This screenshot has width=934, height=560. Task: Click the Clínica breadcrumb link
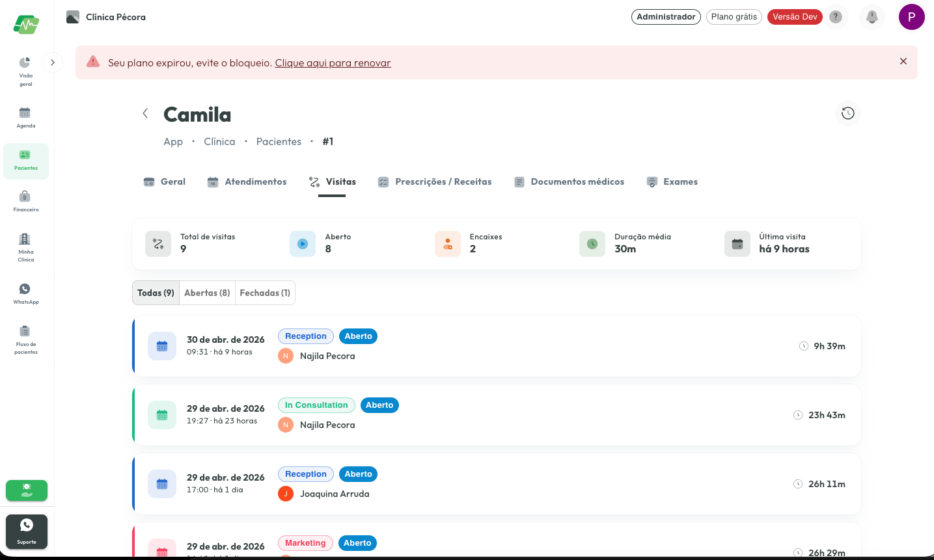pos(219,142)
